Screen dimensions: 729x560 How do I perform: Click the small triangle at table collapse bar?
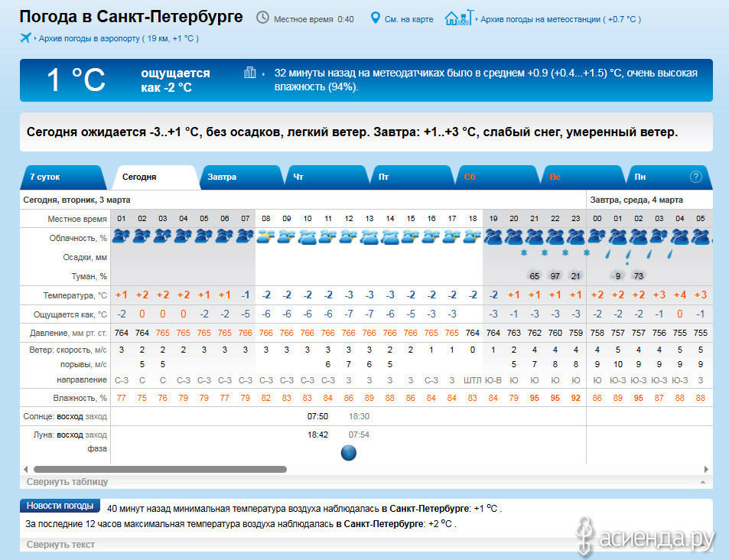pos(702,483)
